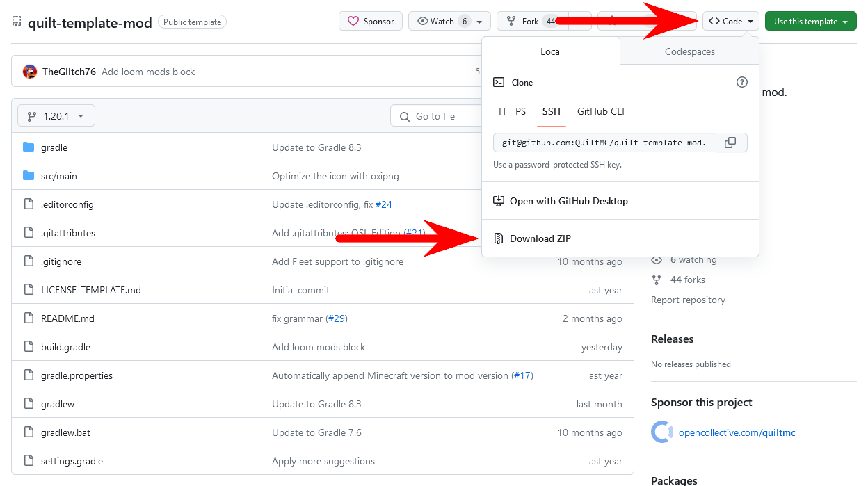Image resolution: width=868 pixels, height=486 pixels.
Task: Select the HTTPS clone tab
Action: tap(513, 111)
